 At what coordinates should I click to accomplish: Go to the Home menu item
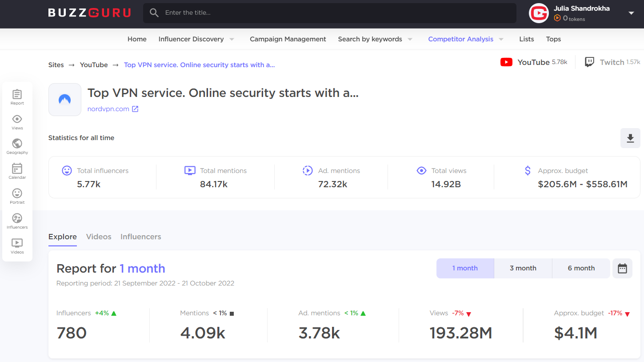(137, 39)
